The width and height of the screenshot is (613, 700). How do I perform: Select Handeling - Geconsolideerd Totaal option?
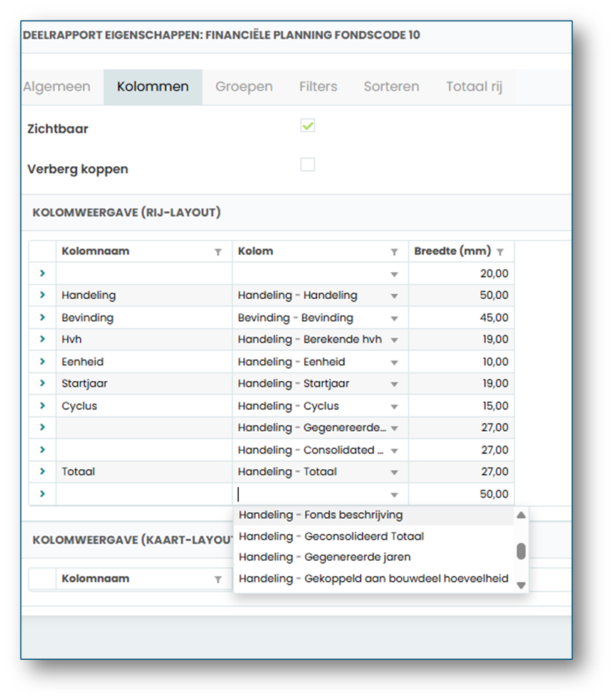[x=374, y=536]
